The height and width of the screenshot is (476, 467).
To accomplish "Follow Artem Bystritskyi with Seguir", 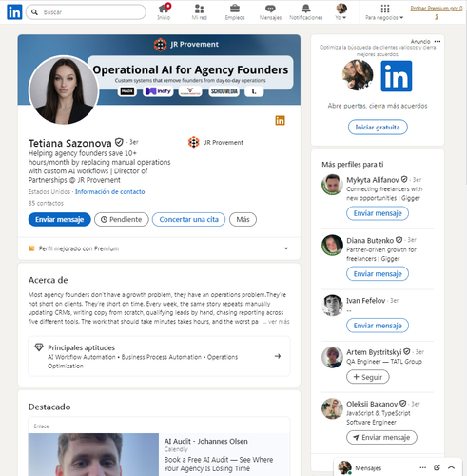I will coord(368,377).
